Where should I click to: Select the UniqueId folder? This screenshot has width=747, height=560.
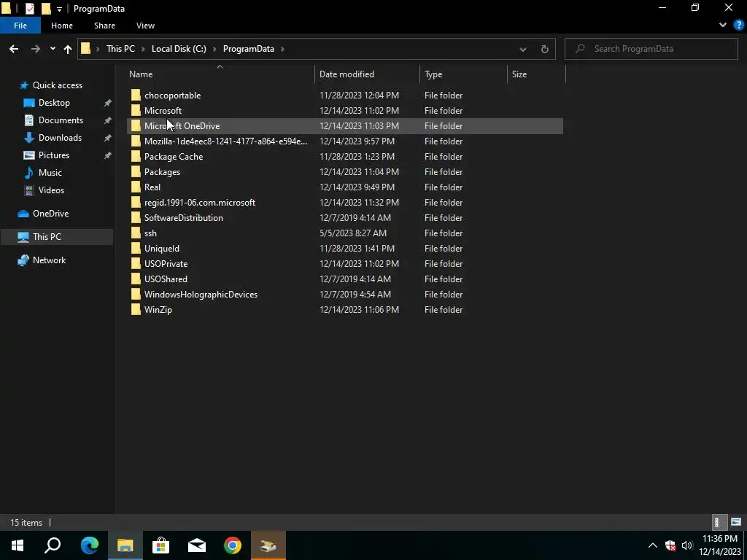(x=162, y=248)
